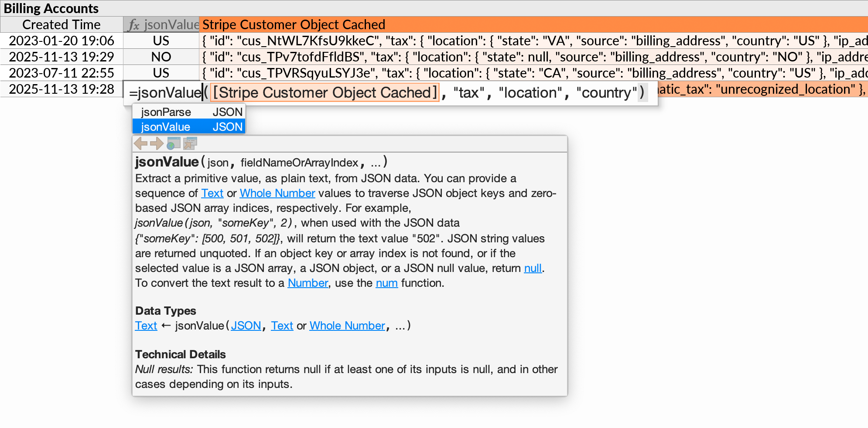Image resolution: width=868 pixels, height=428 pixels.
Task: Open the Whole Number link in description
Action: pyautogui.click(x=277, y=193)
